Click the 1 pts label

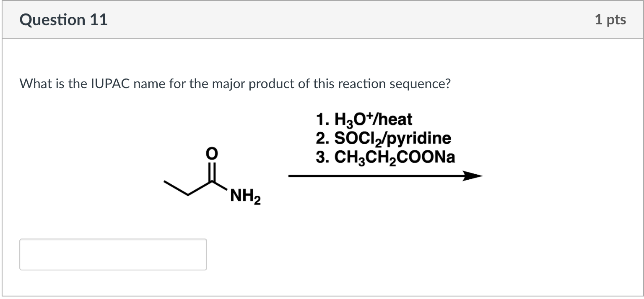[611, 19]
